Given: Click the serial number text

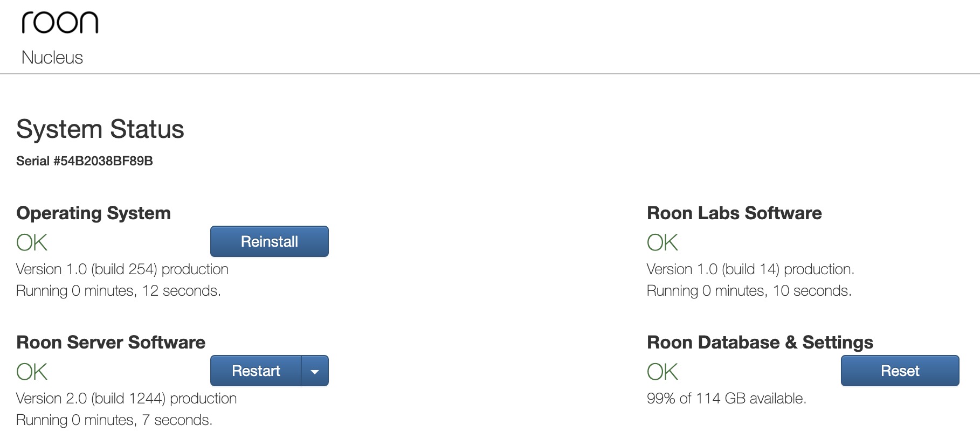Looking at the screenshot, I should [85, 161].
